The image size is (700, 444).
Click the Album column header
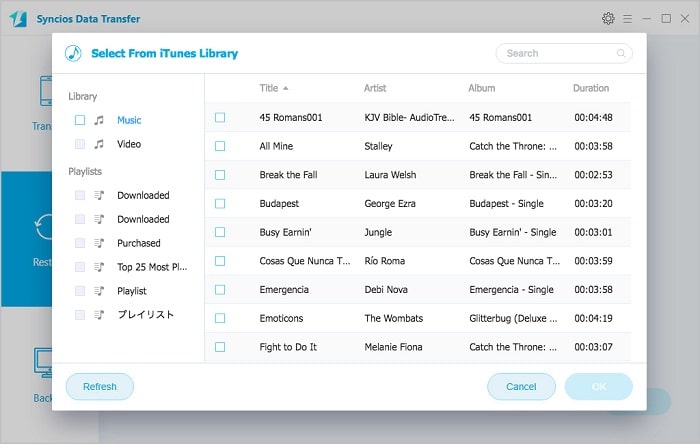pos(481,88)
